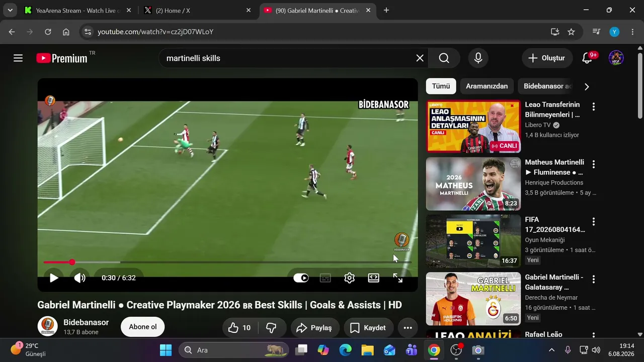The width and height of the screenshot is (644, 362).
Task: Open the YouTube account avatar menu
Action: pos(616,58)
